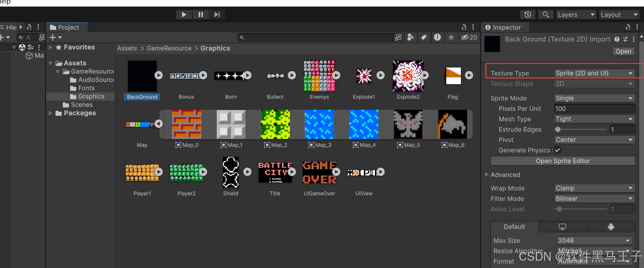Open the Pivot dropdown
Image resolution: width=644 pixels, height=268 pixels.
pos(594,140)
